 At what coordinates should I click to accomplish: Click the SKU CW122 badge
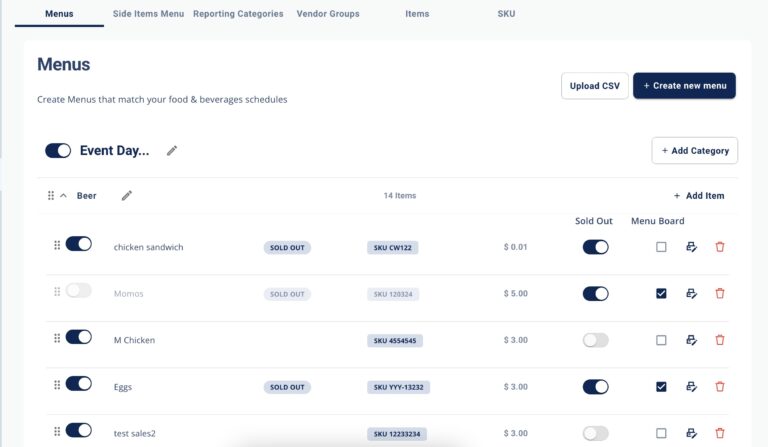pos(392,248)
